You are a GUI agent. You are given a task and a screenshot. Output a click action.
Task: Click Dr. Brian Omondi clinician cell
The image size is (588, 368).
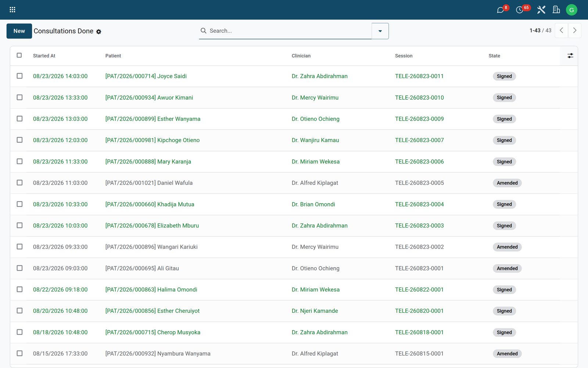coord(313,204)
